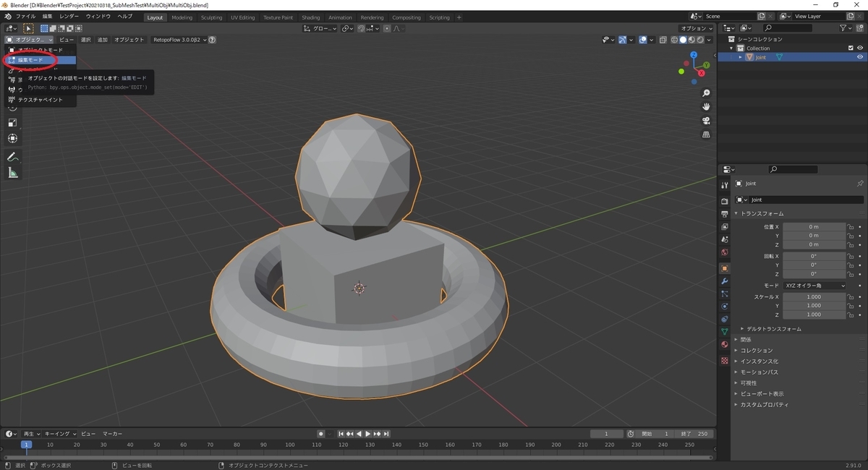Click the Scene name field
This screenshot has width=868, height=470.
pyautogui.click(x=729, y=16)
